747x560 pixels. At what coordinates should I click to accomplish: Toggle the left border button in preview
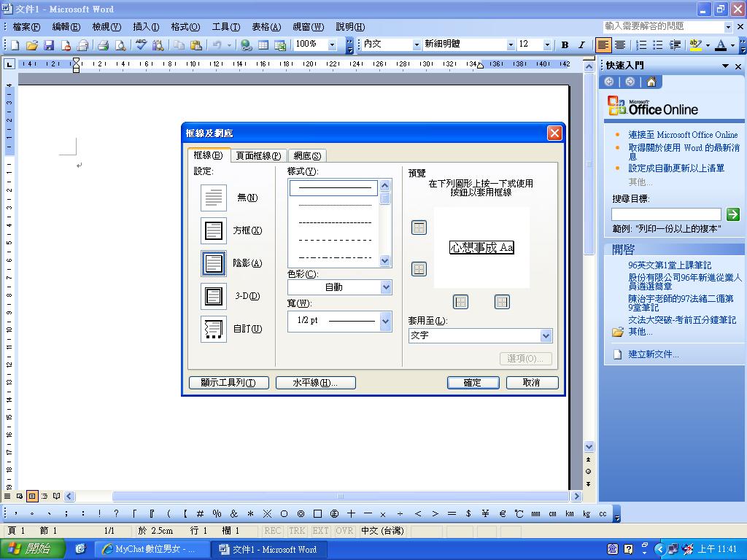pyautogui.click(x=460, y=301)
